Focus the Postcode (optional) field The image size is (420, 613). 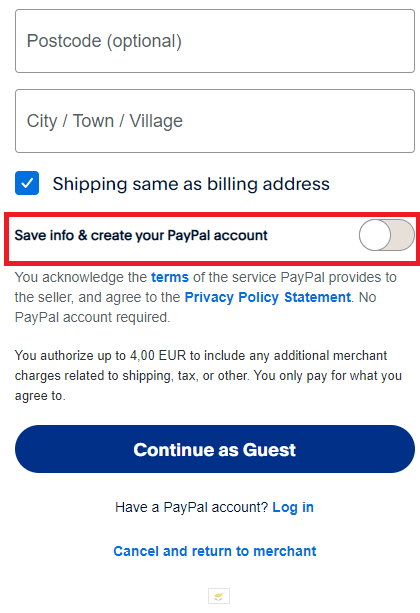tap(215, 41)
